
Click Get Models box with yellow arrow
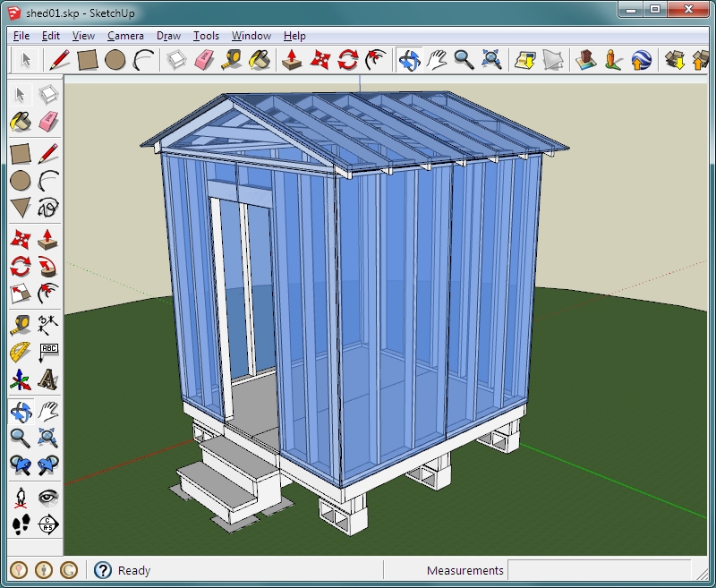[x=675, y=60]
